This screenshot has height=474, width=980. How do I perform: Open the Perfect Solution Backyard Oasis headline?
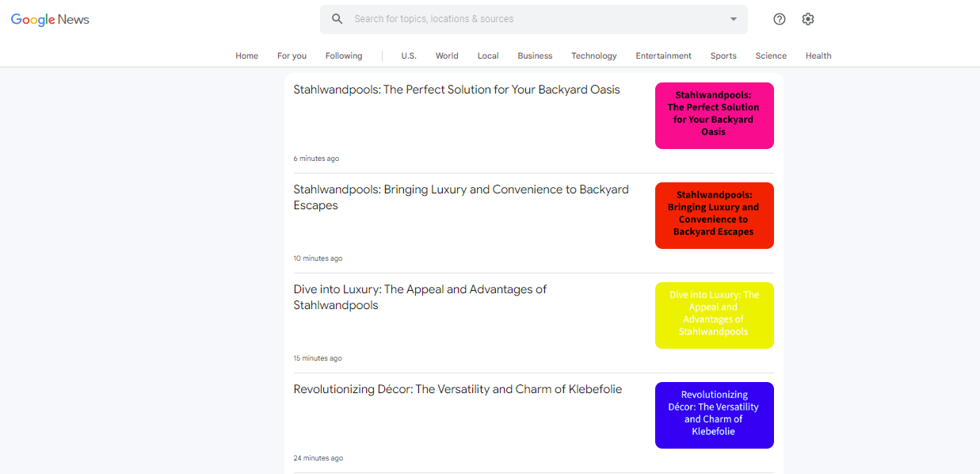tap(456, 90)
